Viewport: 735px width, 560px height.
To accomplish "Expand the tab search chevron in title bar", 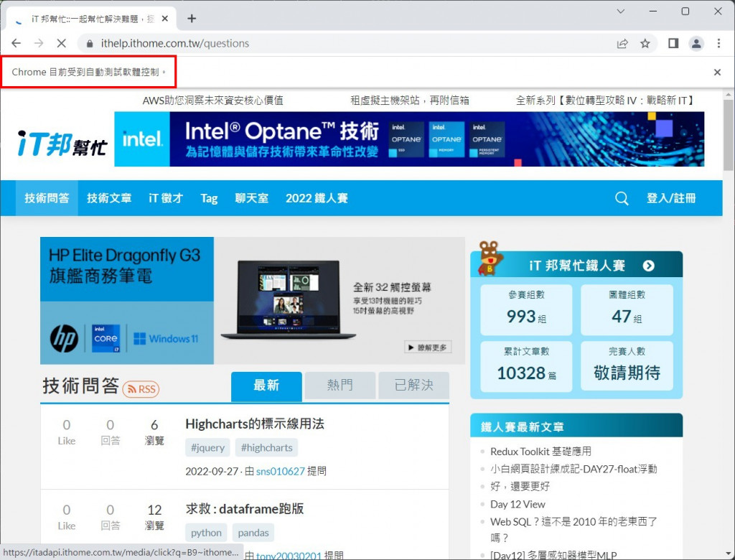I will [x=621, y=11].
